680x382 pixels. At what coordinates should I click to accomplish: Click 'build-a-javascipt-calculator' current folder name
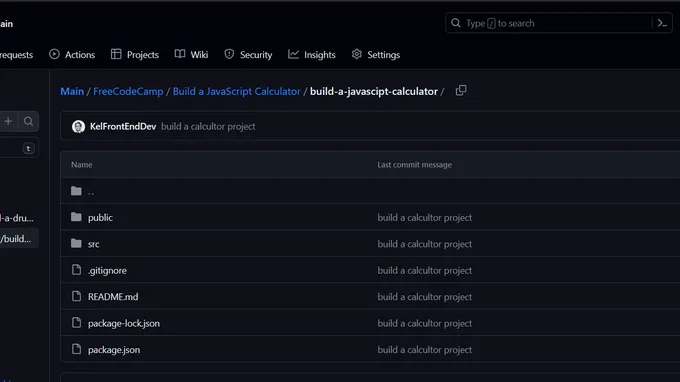click(374, 91)
